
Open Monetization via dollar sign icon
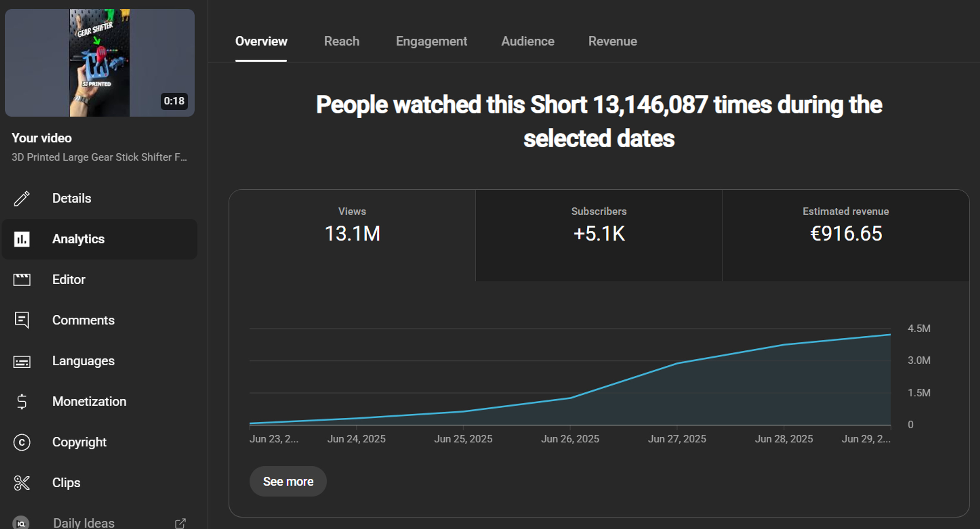22,402
